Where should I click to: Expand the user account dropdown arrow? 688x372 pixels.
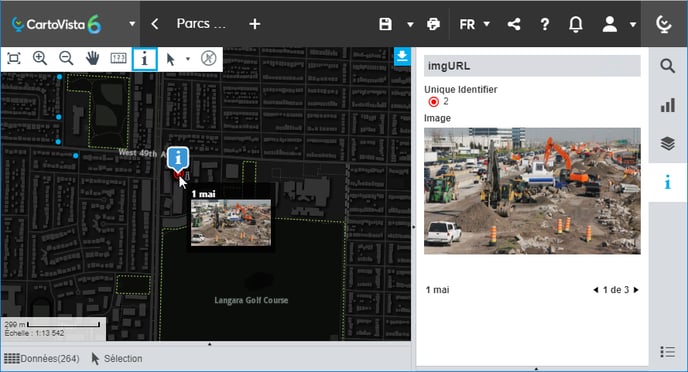633,24
